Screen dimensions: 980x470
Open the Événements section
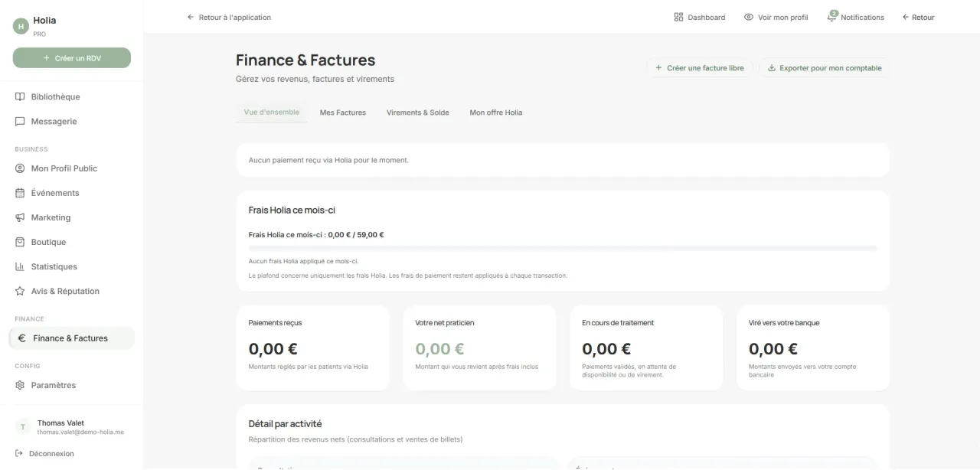[71, 193]
